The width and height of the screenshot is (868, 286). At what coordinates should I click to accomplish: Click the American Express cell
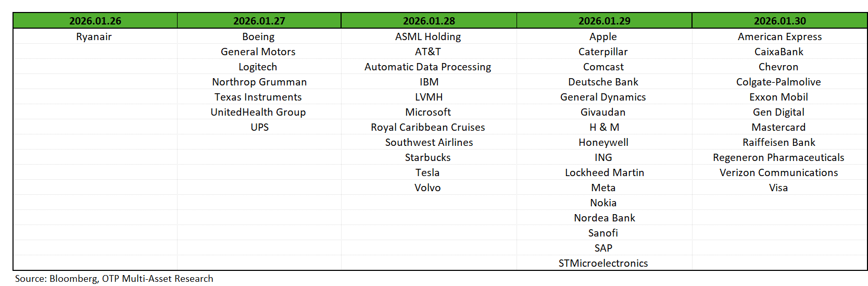click(780, 36)
